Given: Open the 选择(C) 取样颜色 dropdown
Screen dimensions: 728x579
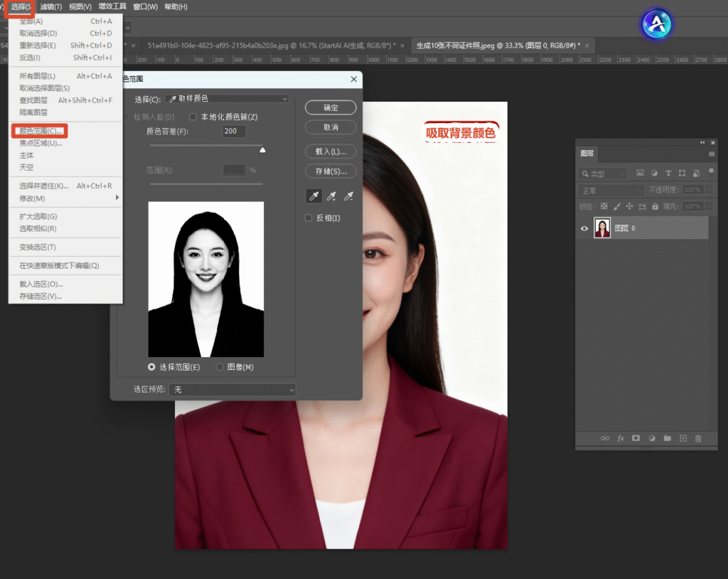Looking at the screenshot, I should (227, 98).
